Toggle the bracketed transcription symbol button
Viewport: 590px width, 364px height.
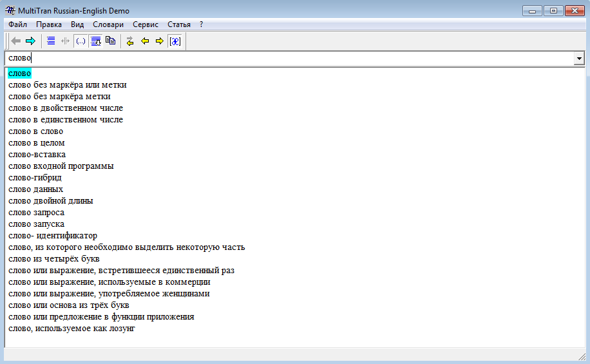175,41
